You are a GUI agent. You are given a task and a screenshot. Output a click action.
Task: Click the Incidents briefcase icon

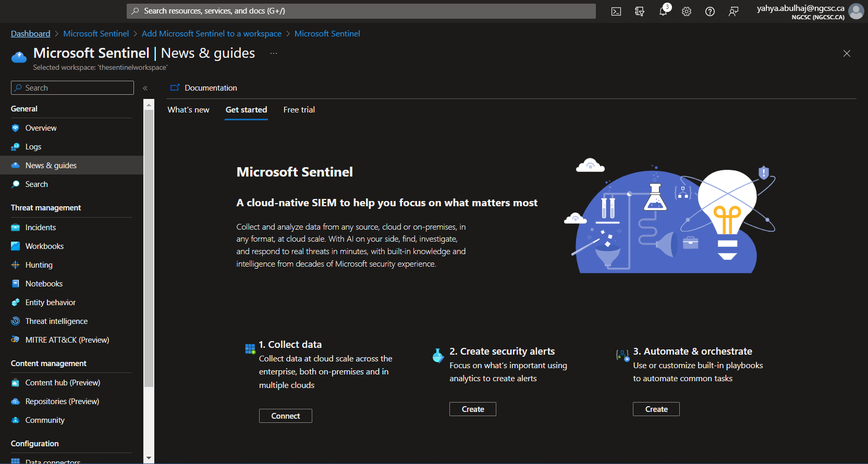tap(16, 228)
